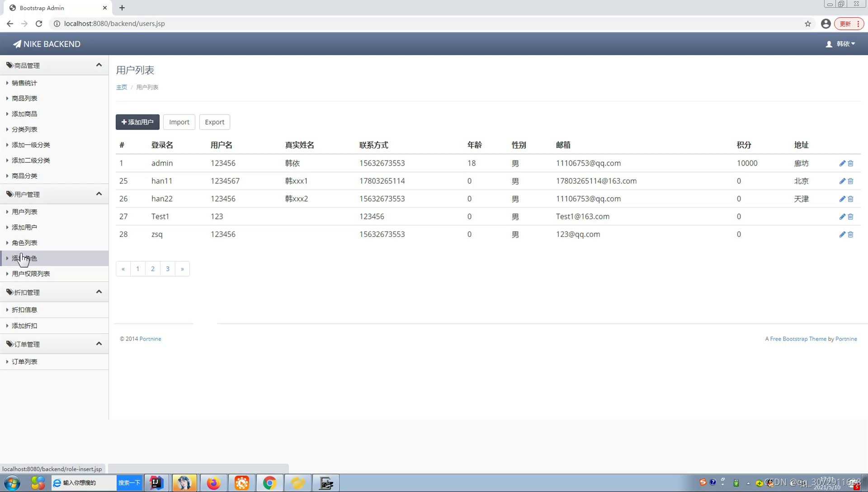Go to next page with » button
The width and height of the screenshot is (868, 492).
tap(182, 269)
